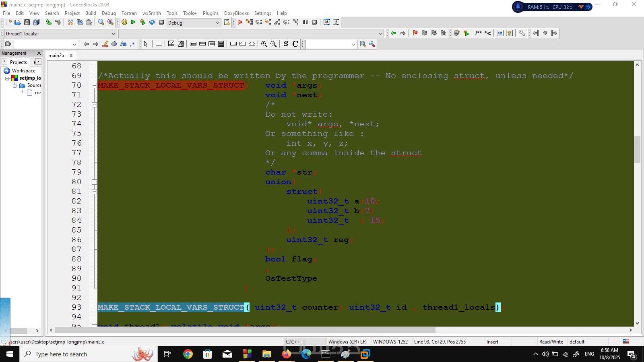Open the search combo box dropdown
The image size is (644, 362).
pos(331,44)
